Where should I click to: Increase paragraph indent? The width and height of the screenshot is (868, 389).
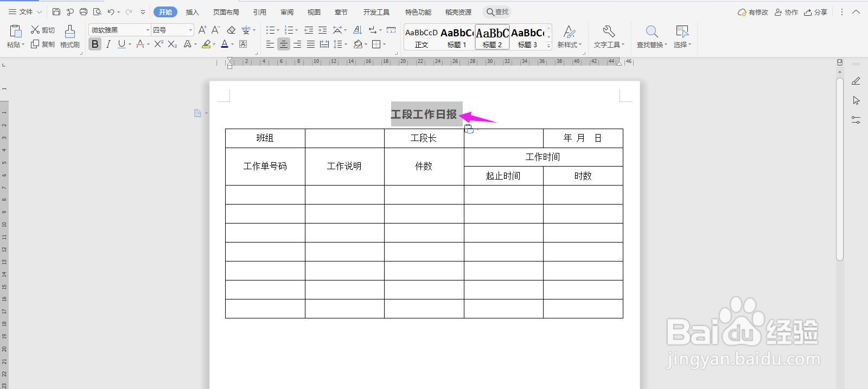(x=322, y=30)
